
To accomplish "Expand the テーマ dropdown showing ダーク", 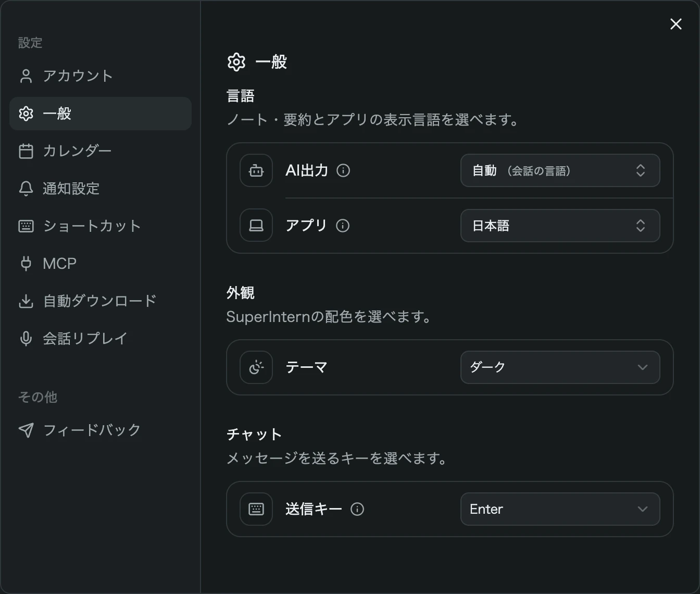I will pyautogui.click(x=560, y=367).
